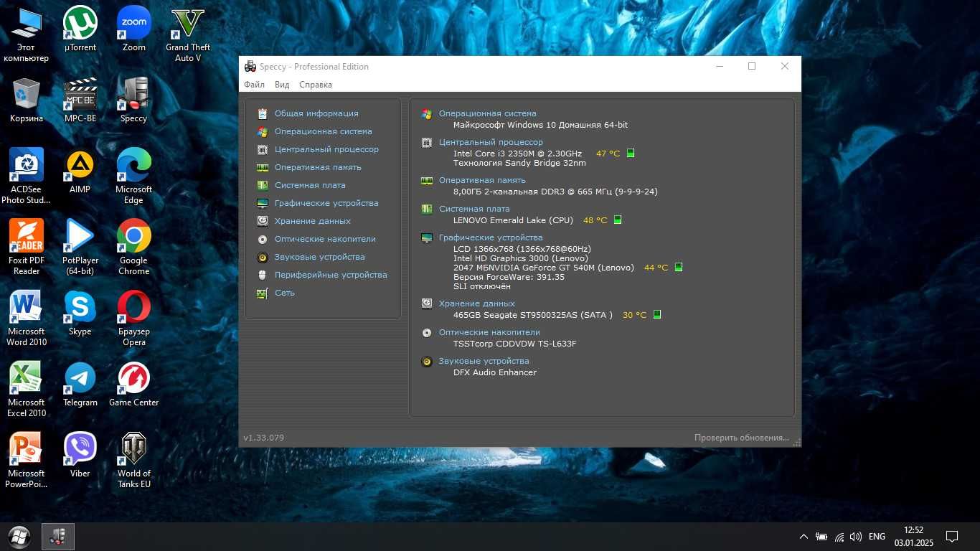Open the Общая информация sidebar section
This screenshot has width=980, height=551.
click(x=316, y=113)
